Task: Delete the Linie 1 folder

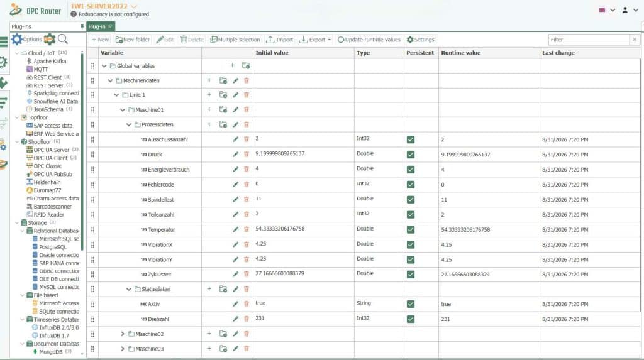Action: [x=247, y=95]
